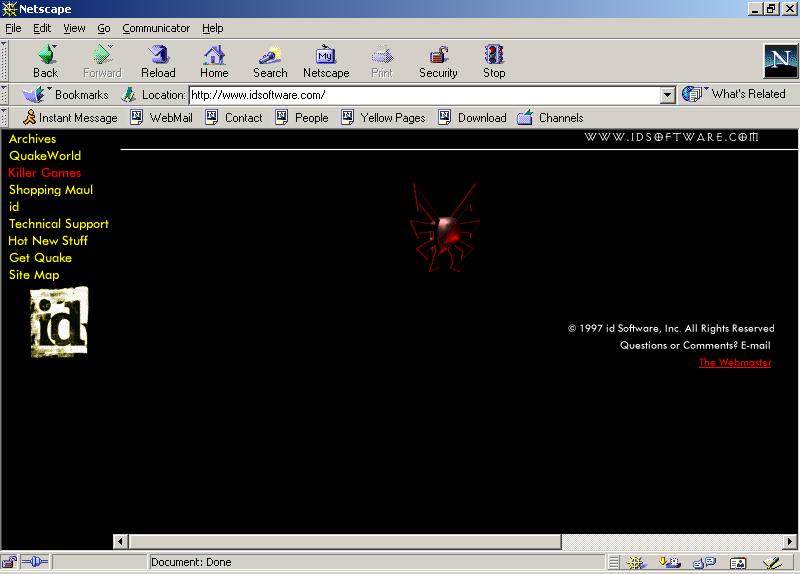Go to the Home page

click(x=214, y=61)
